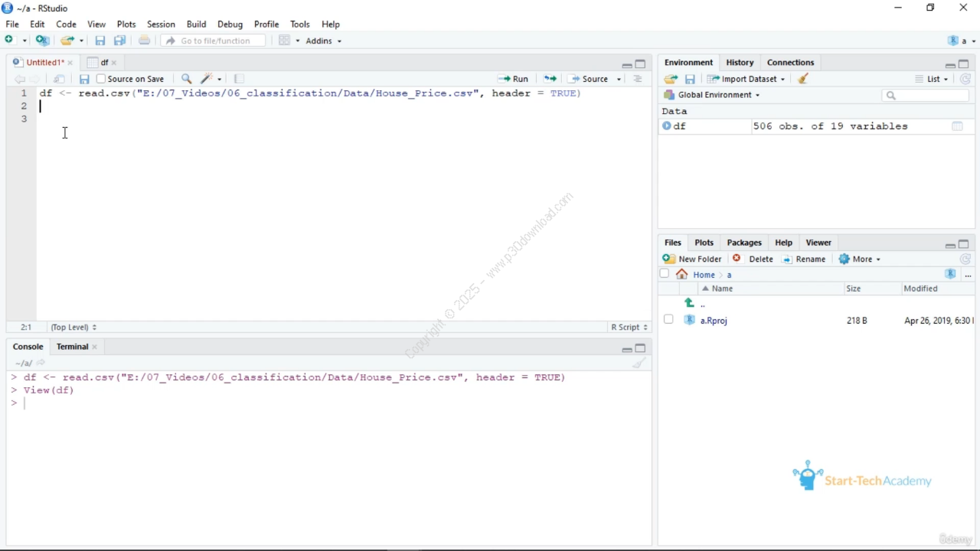Viewport: 980px width, 551px height.
Task: Clear environment objects with broom icon
Action: pos(803,79)
